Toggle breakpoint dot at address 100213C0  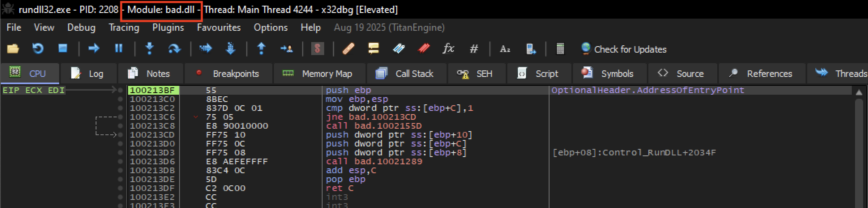tap(120, 99)
